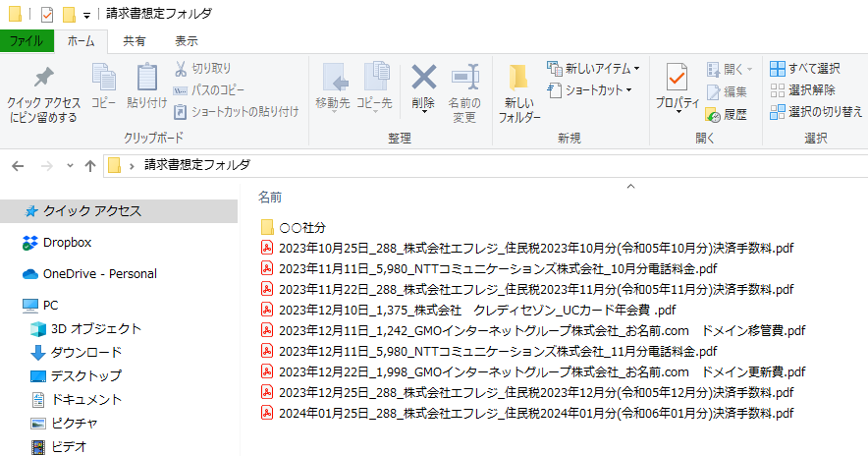Viewport: 868px width, 456px height.
Task: Open Quick Access Toolbar customize arrow
Action: click(x=87, y=16)
